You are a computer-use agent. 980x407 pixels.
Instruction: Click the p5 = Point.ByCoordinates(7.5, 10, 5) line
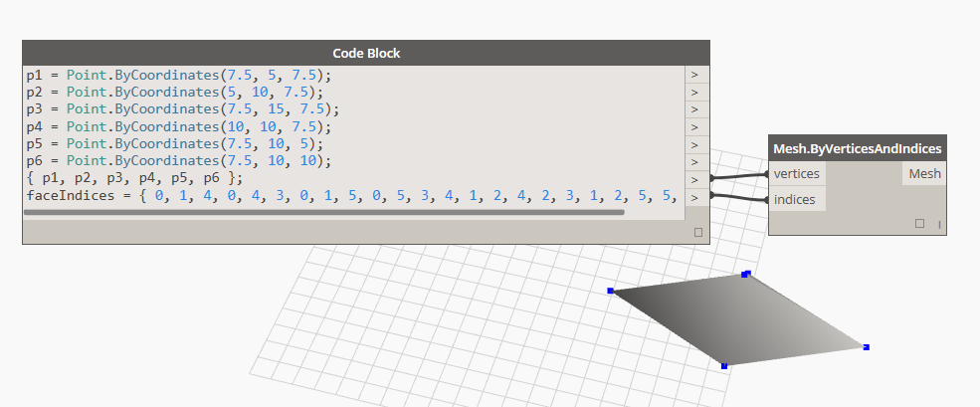175,144
